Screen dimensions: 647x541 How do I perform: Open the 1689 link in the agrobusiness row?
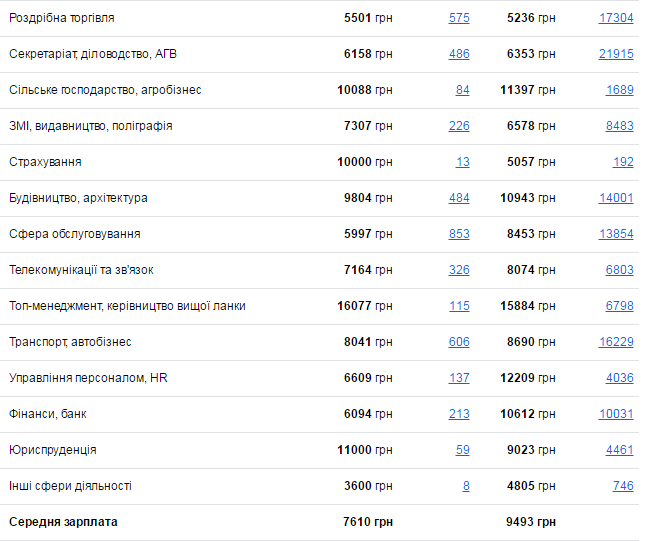[x=619, y=90]
